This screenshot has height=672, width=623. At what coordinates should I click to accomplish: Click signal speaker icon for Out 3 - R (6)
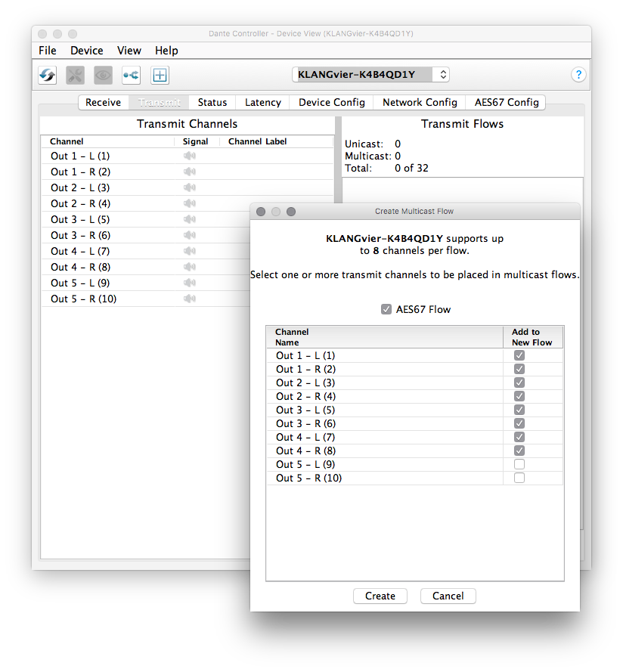190,235
